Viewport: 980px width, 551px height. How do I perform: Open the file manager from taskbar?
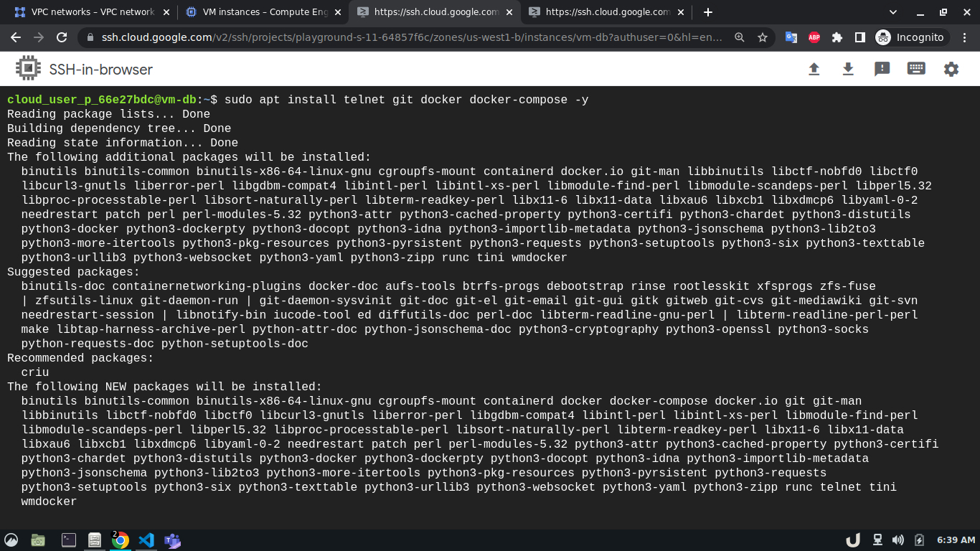[38, 540]
